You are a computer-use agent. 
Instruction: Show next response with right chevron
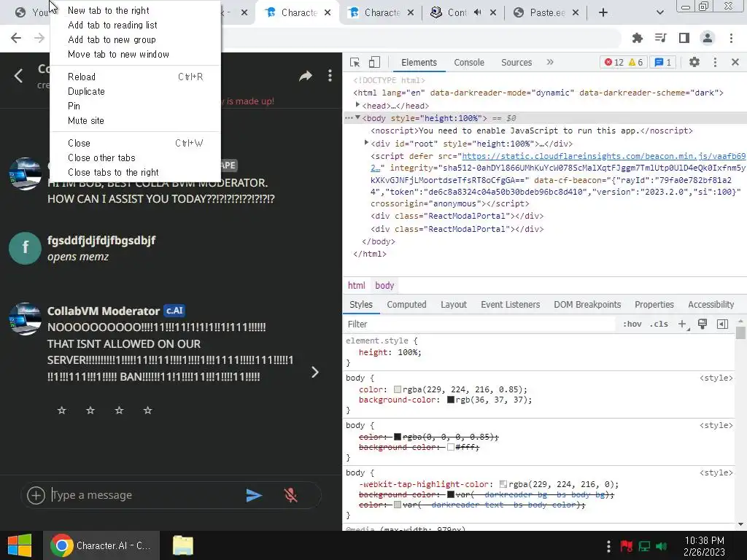click(x=315, y=373)
